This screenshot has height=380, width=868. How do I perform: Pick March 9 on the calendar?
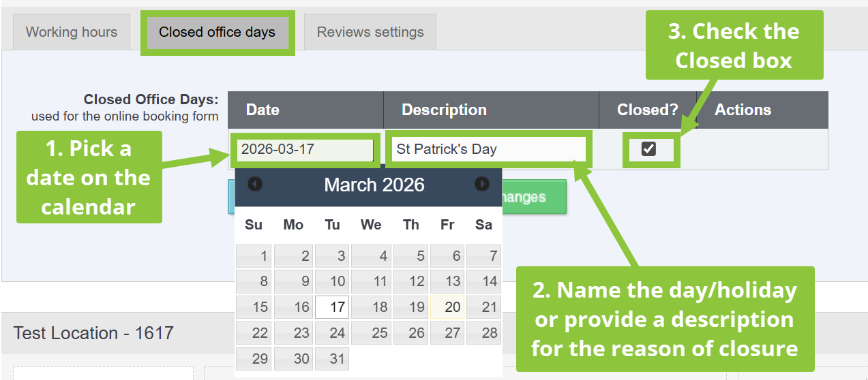294,281
